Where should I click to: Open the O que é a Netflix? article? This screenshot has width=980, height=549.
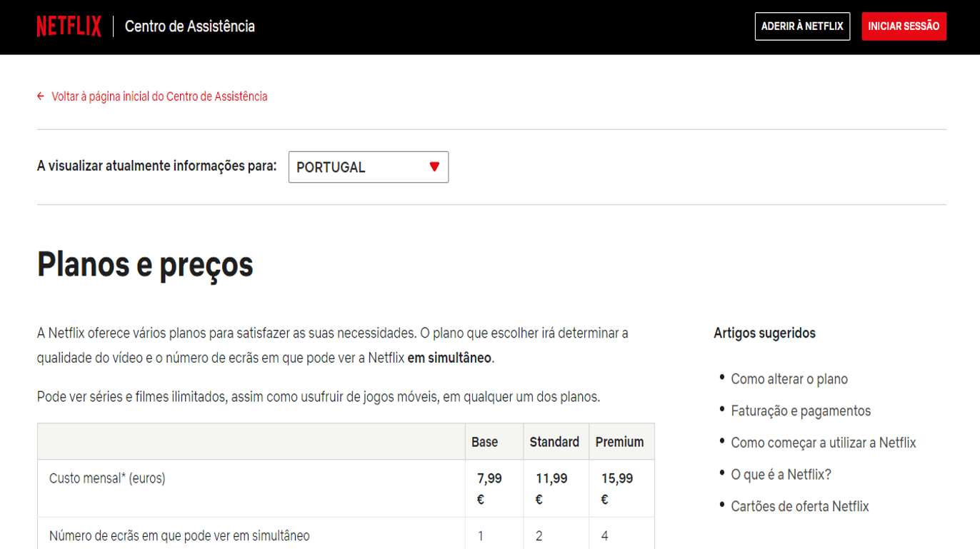tap(781, 475)
